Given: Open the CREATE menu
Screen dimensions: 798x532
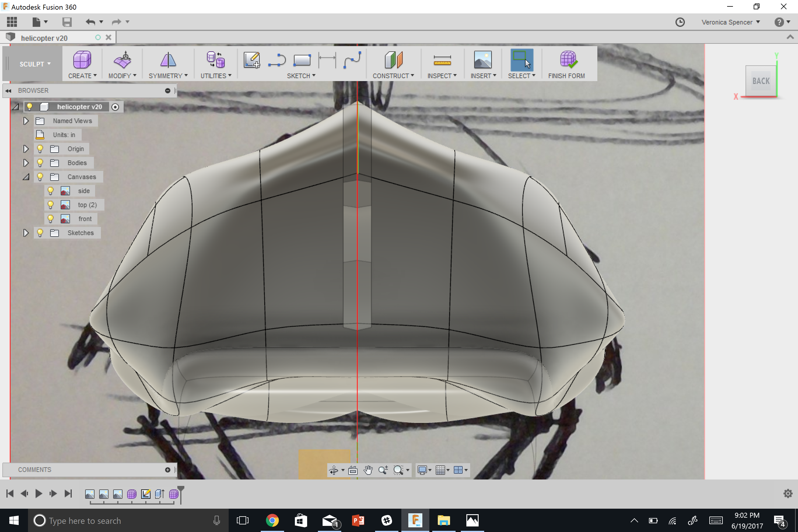Looking at the screenshot, I should 82,76.
